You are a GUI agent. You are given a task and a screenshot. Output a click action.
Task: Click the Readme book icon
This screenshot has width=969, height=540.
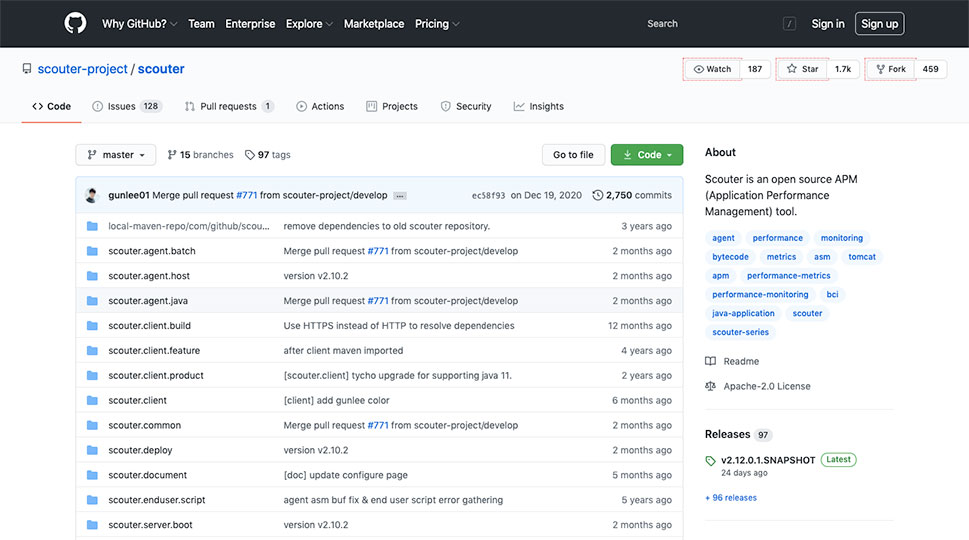coord(711,361)
